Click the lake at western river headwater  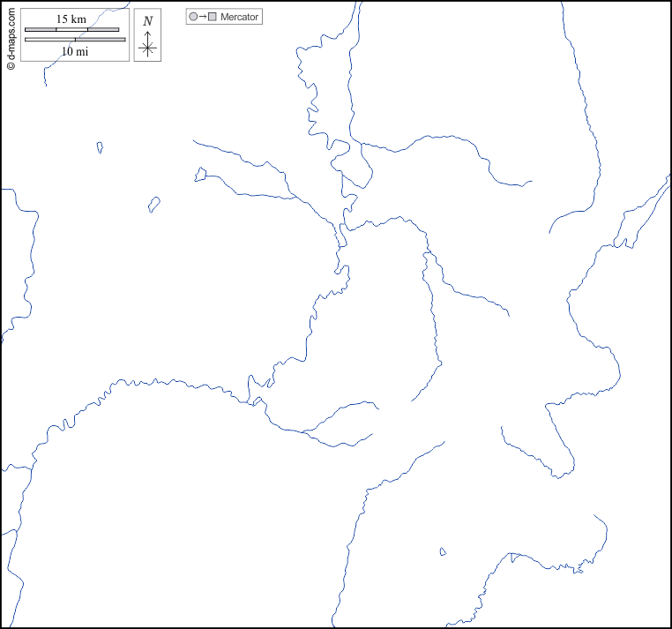coord(200,175)
